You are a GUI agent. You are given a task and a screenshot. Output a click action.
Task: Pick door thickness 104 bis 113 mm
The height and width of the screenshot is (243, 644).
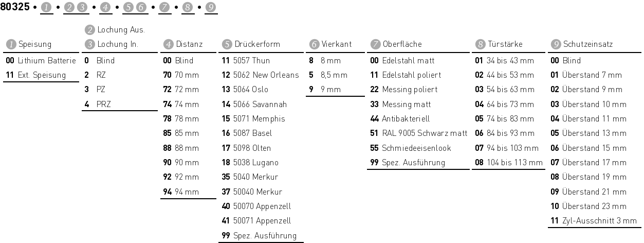coord(508,163)
